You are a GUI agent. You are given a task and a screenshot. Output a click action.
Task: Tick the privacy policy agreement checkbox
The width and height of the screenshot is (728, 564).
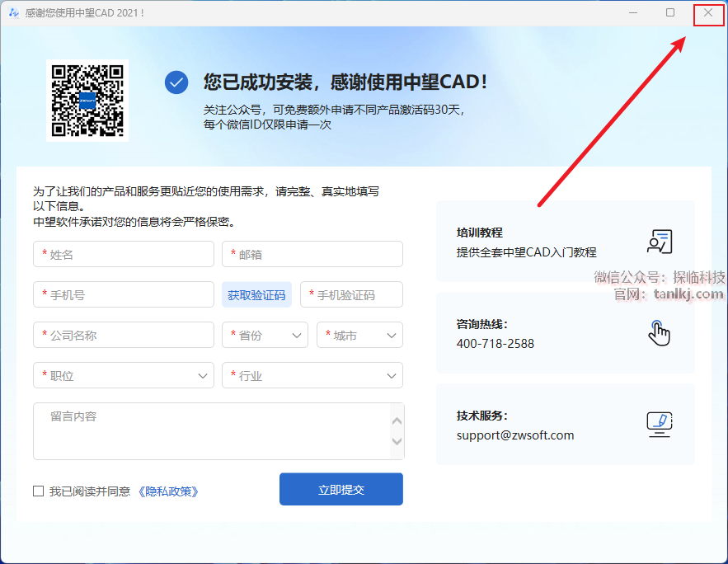[39, 491]
